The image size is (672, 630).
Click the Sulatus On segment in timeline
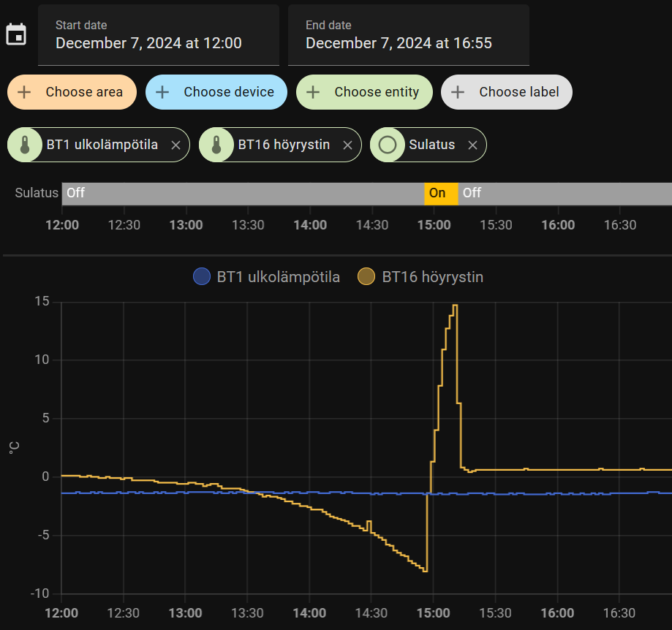(441, 194)
